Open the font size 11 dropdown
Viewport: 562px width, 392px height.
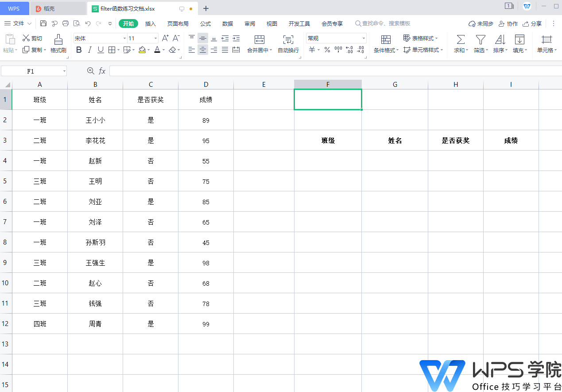pos(155,39)
